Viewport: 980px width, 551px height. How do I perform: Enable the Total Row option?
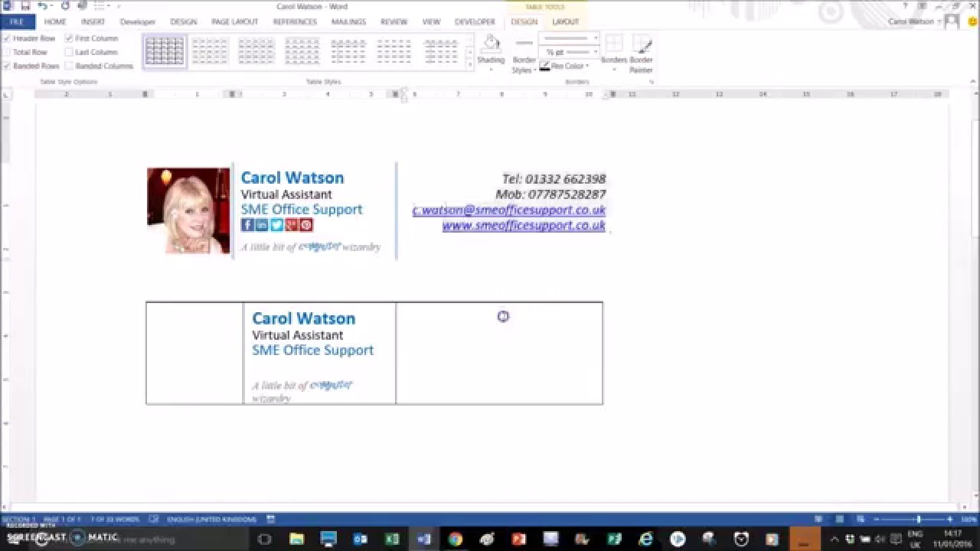click(8, 51)
